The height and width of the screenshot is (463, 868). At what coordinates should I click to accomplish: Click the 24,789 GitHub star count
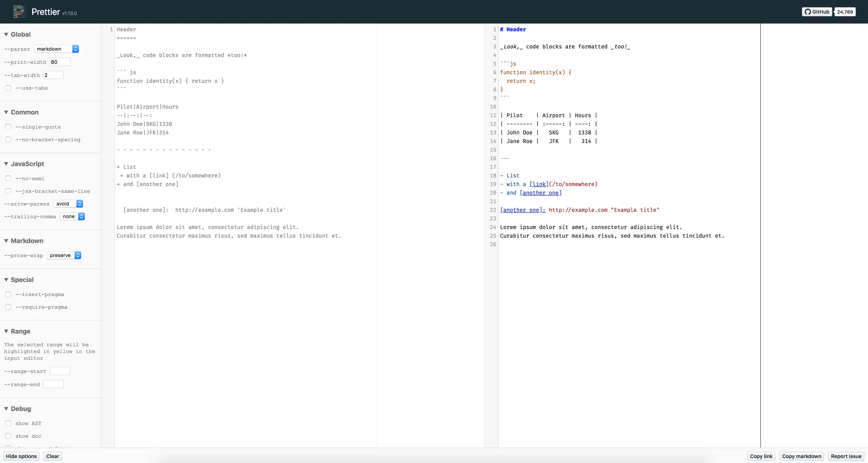point(845,12)
